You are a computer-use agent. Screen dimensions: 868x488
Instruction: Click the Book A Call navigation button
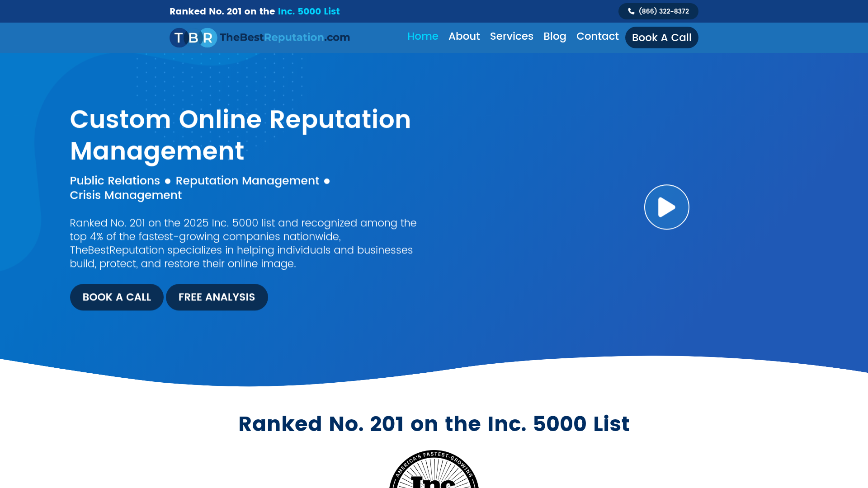pyautogui.click(x=661, y=38)
